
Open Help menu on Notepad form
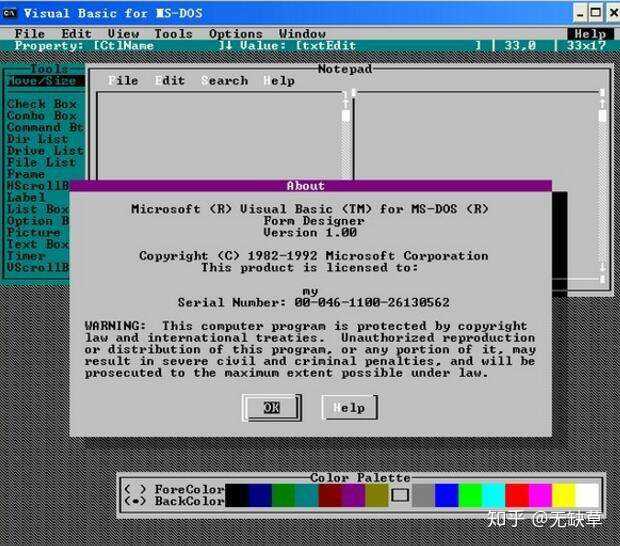click(279, 81)
